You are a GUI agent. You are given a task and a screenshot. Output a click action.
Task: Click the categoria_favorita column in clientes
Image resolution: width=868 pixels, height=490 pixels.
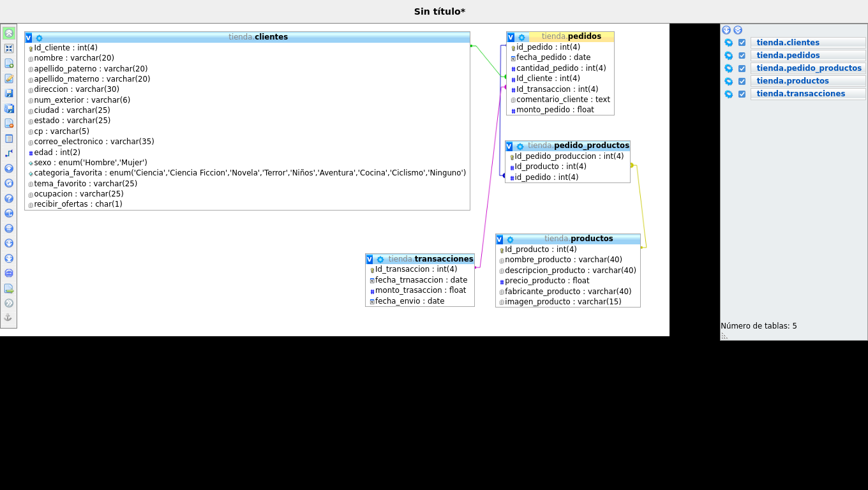pos(249,173)
